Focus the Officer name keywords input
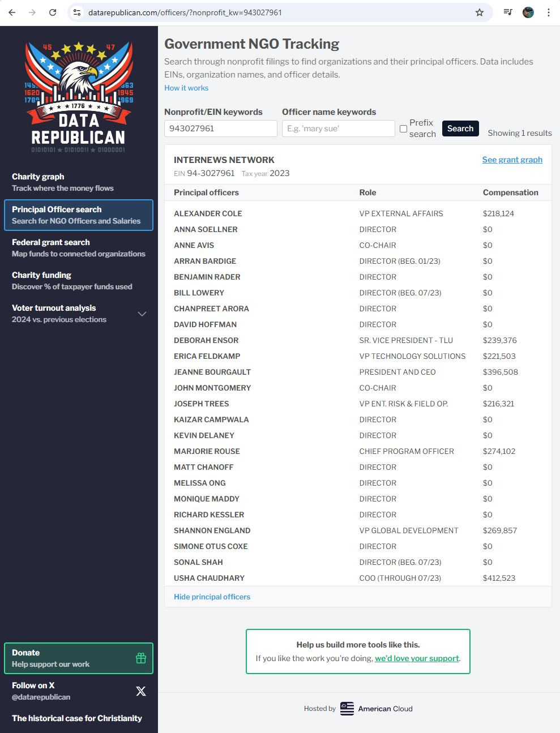Image resolution: width=560 pixels, height=733 pixels. tap(339, 128)
